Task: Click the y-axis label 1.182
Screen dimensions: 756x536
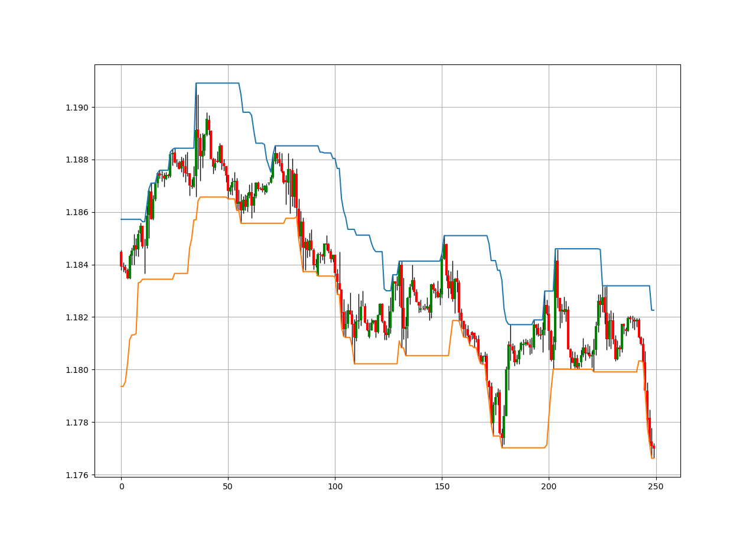Action: 78,317
